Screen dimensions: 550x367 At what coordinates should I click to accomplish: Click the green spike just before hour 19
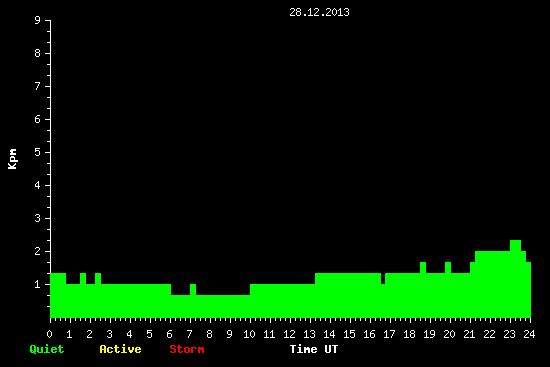click(x=423, y=267)
